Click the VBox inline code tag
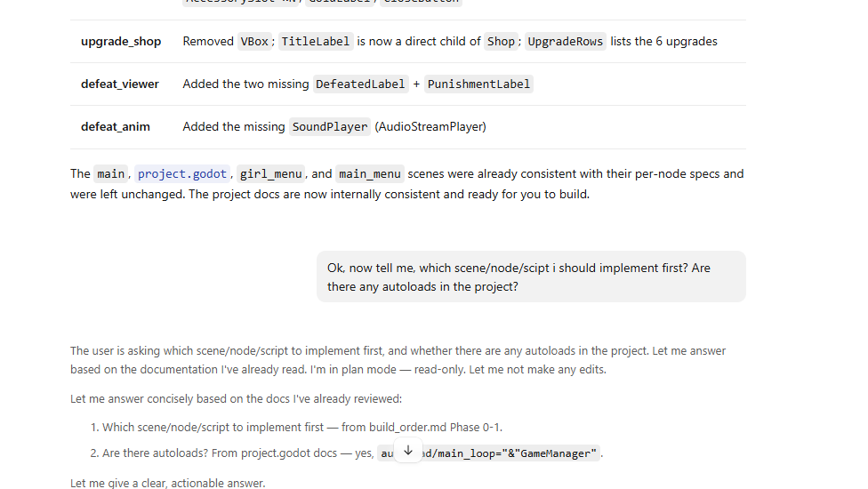 click(x=254, y=42)
